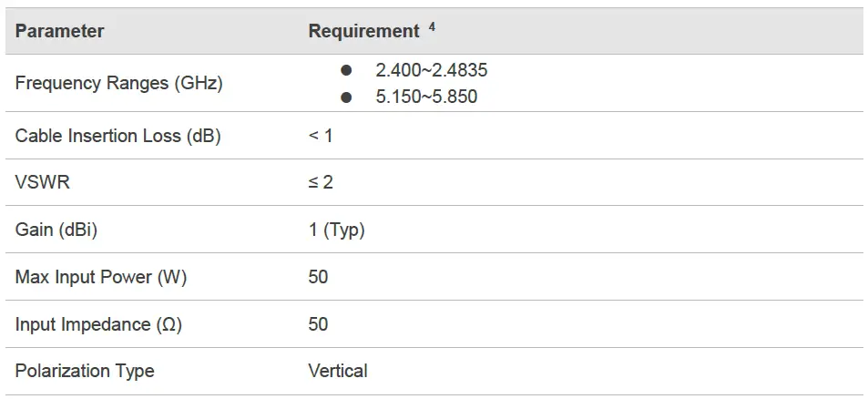Screen dimensions: 868x399
Task: Click the Gain (dBi) parameter label
Action: [x=56, y=230]
